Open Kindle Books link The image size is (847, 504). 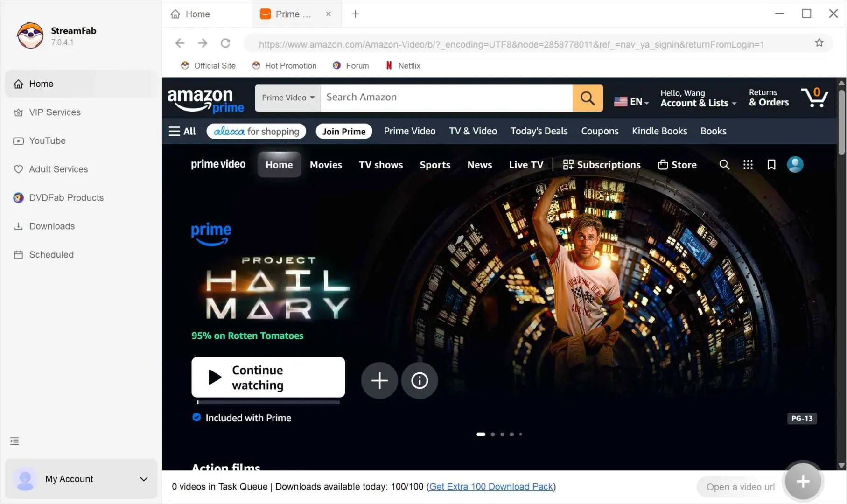[x=659, y=132]
